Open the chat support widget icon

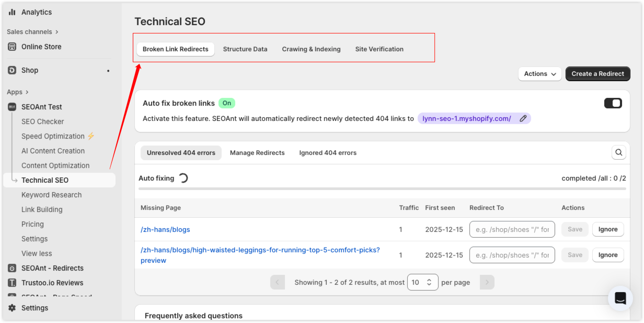620,298
